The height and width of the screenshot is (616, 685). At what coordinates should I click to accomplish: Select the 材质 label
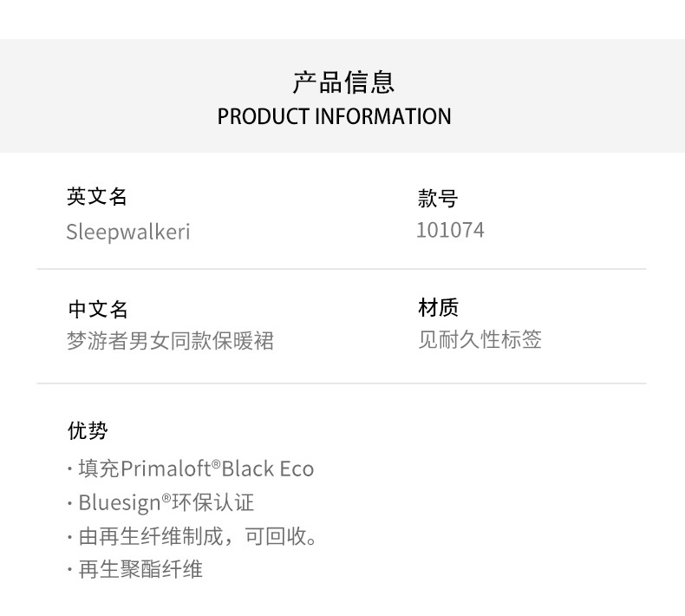(x=438, y=307)
